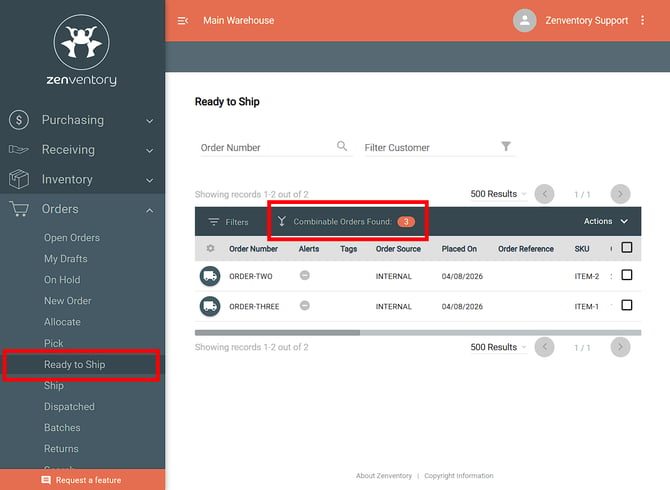Click the alert icon for ORDER-THREE
The image size is (670, 490).
tap(305, 306)
